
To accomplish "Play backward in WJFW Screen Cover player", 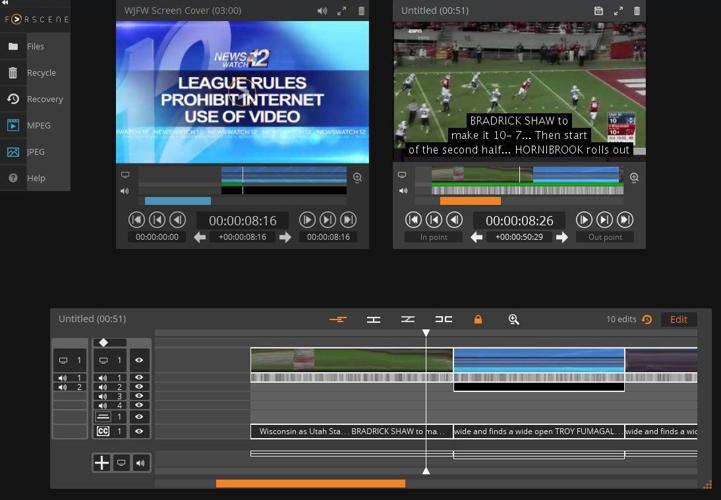I will (177, 220).
